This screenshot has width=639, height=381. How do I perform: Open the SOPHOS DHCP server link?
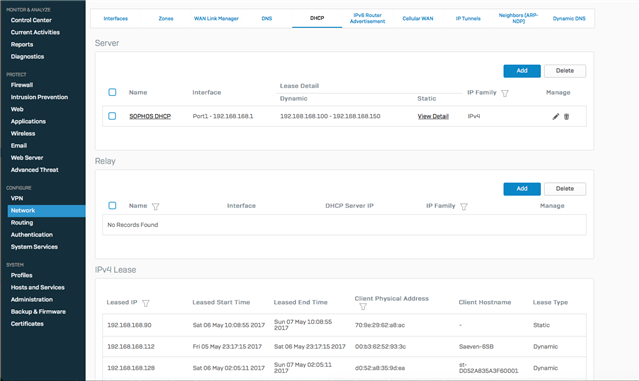(x=150, y=117)
